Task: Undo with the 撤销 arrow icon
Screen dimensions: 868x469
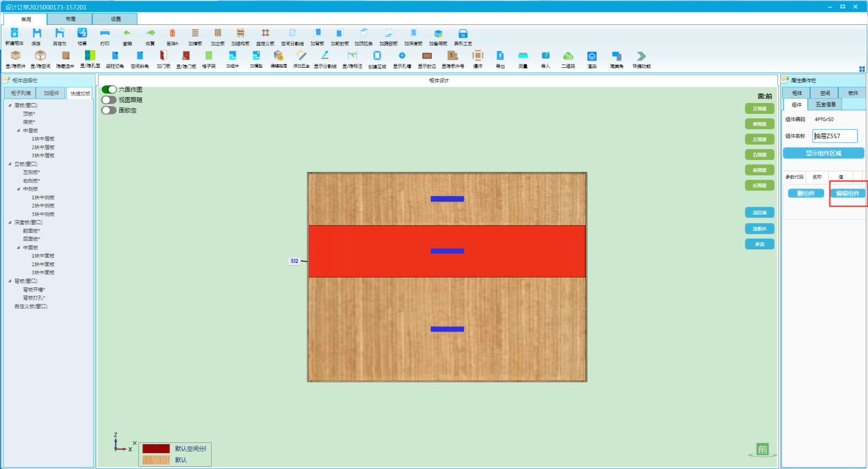Action: point(127,34)
